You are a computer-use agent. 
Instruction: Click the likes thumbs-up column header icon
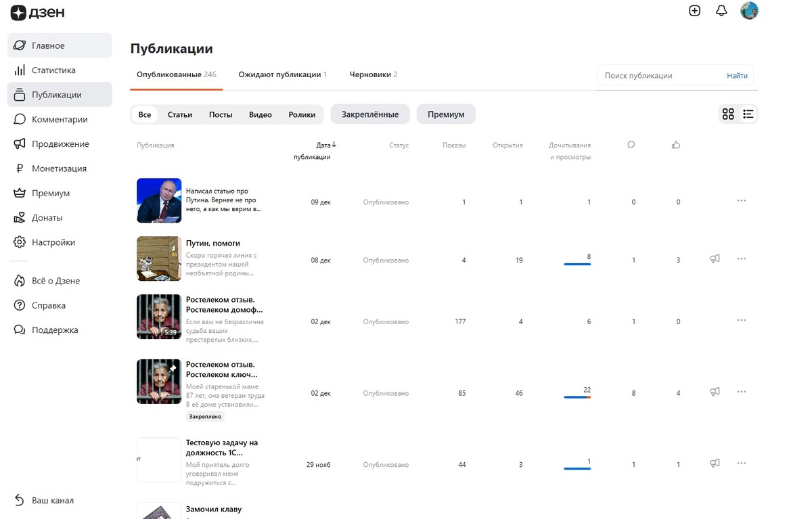(676, 145)
